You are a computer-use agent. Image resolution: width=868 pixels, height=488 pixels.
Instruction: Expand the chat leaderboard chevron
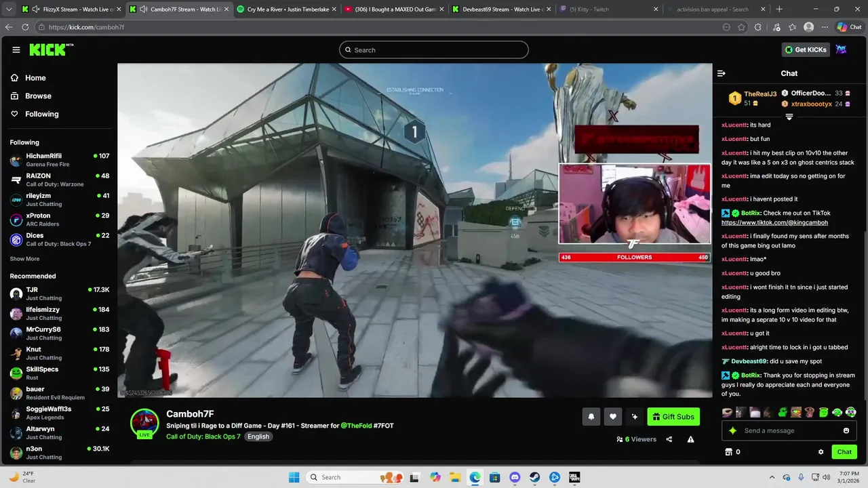[x=789, y=117]
